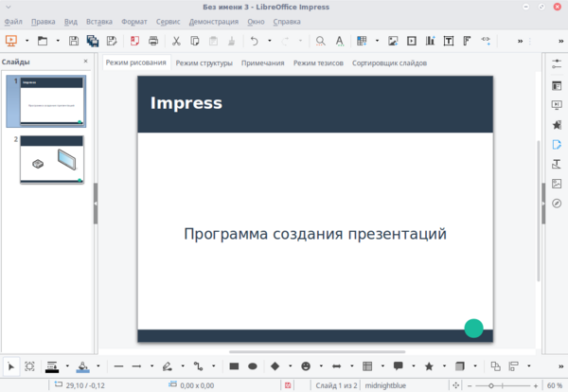The image size is (568, 392).
Task: Open the Undo history dropdown arrow
Action: [x=269, y=41]
